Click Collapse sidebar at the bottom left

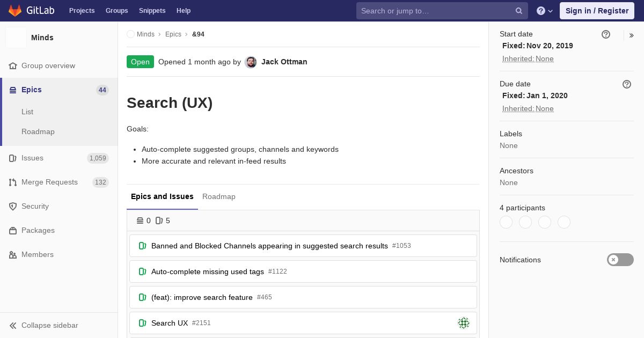pyautogui.click(x=49, y=326)
